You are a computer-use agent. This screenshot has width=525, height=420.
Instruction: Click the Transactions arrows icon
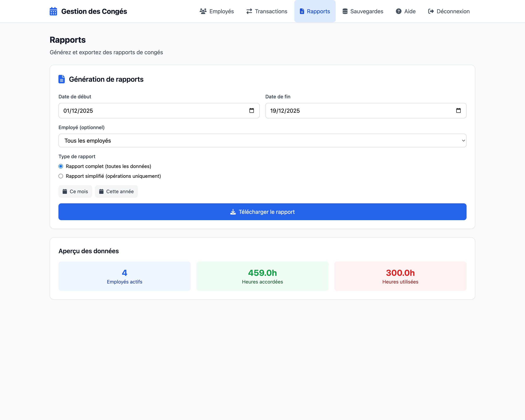[x=249, y=11]
